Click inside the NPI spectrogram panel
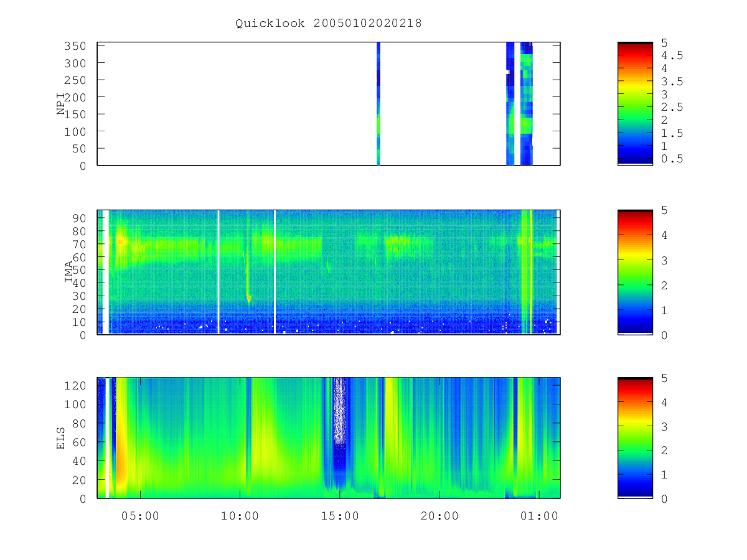The height and width of the screenshot is (560, 747). [329, 104]
